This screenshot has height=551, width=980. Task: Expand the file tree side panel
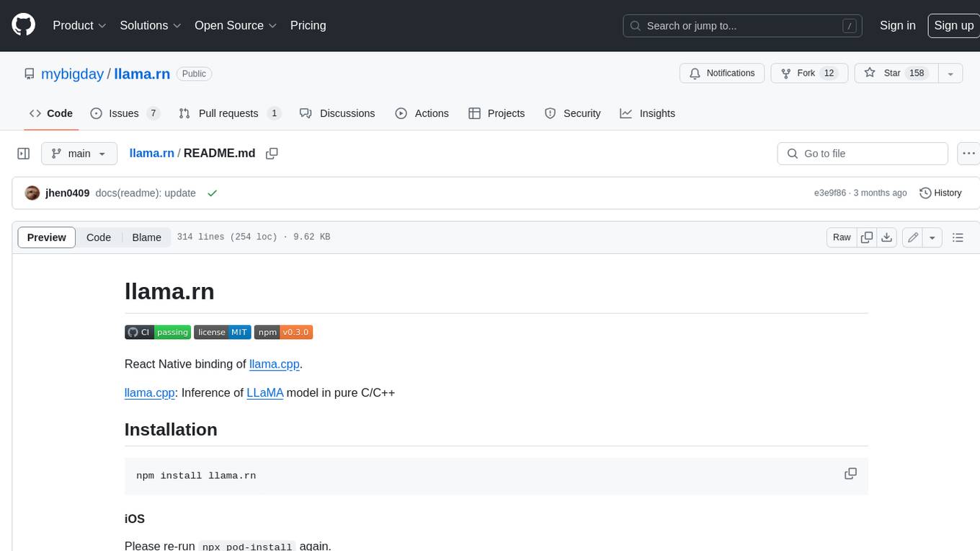pos(24,154)
